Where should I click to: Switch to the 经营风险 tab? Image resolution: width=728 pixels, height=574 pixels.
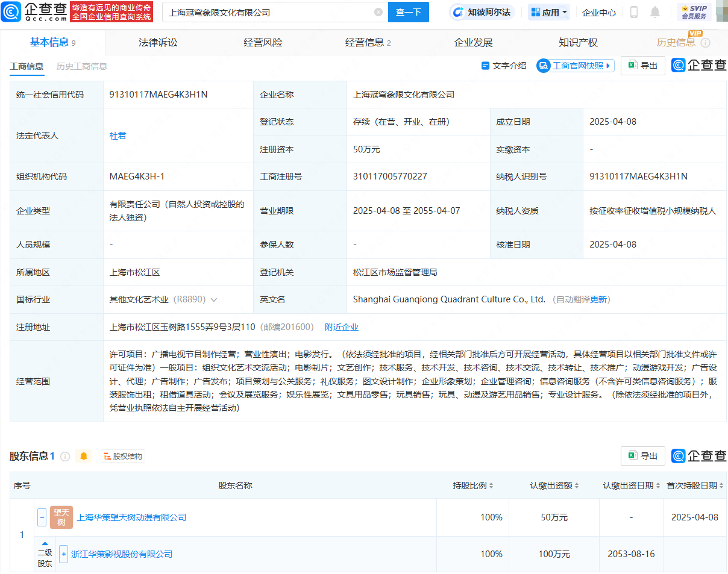263,42
